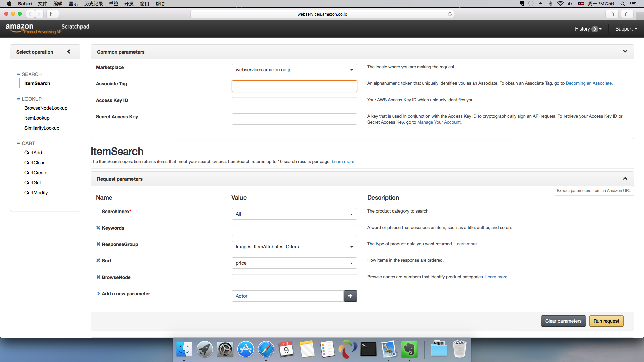This screenshot has width=644, height=362.
Task: Remove the ResponseGroup parameter with X
Action: coord(98,244)
